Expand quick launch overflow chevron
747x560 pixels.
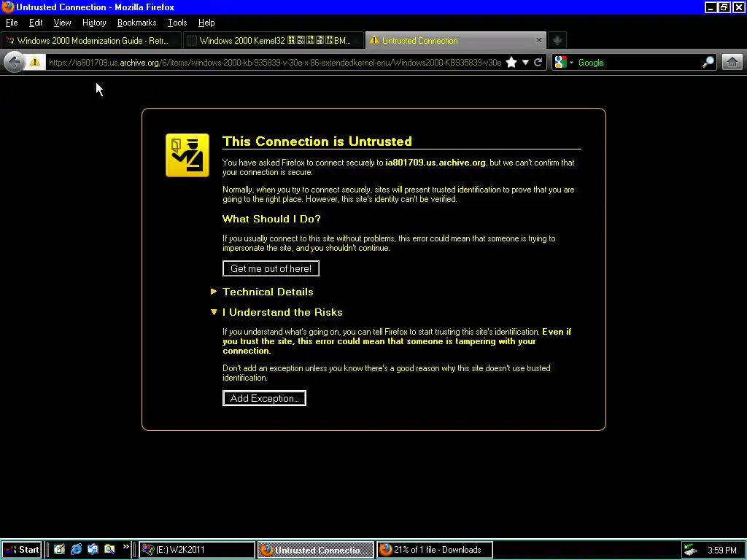125,547
